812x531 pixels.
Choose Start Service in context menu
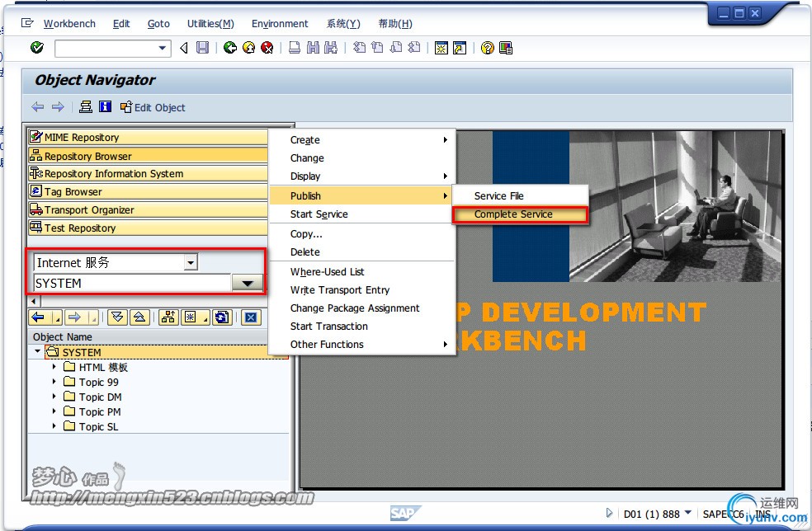361,214
